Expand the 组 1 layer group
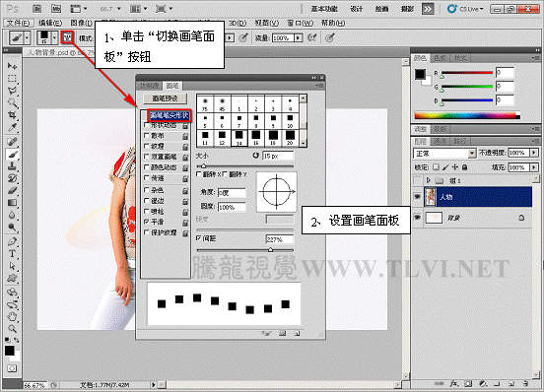 click(428, 180)
